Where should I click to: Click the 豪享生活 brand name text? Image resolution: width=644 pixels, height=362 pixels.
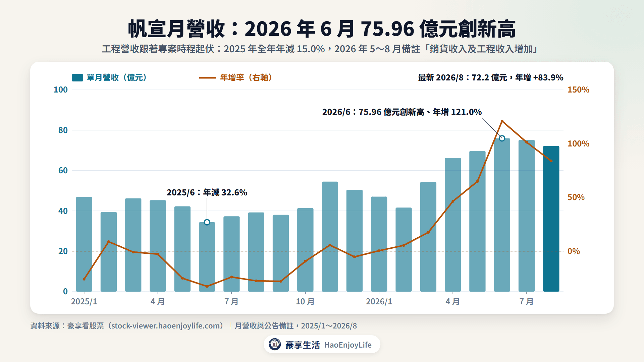coord(303,345)
